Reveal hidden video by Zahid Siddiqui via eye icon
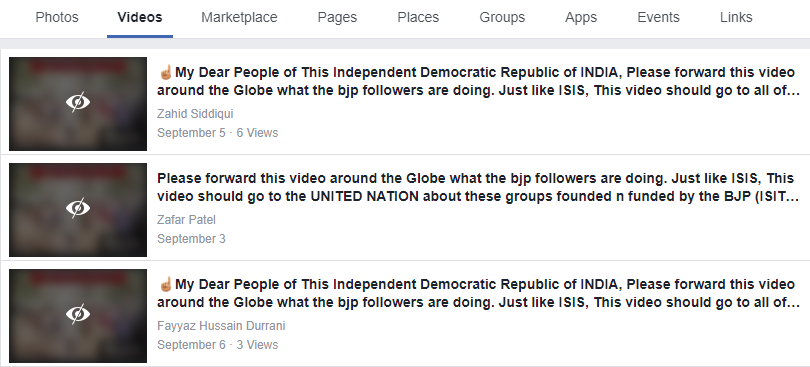 click(x=78, y=102)
